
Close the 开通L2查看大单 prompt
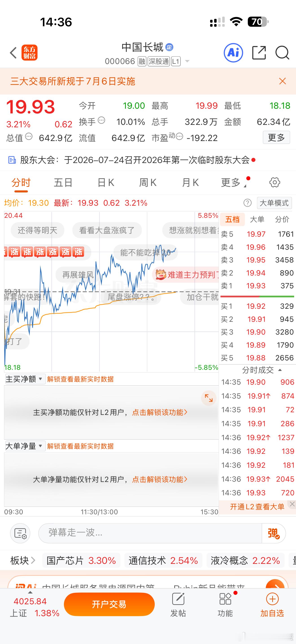[x=292, y=504]
